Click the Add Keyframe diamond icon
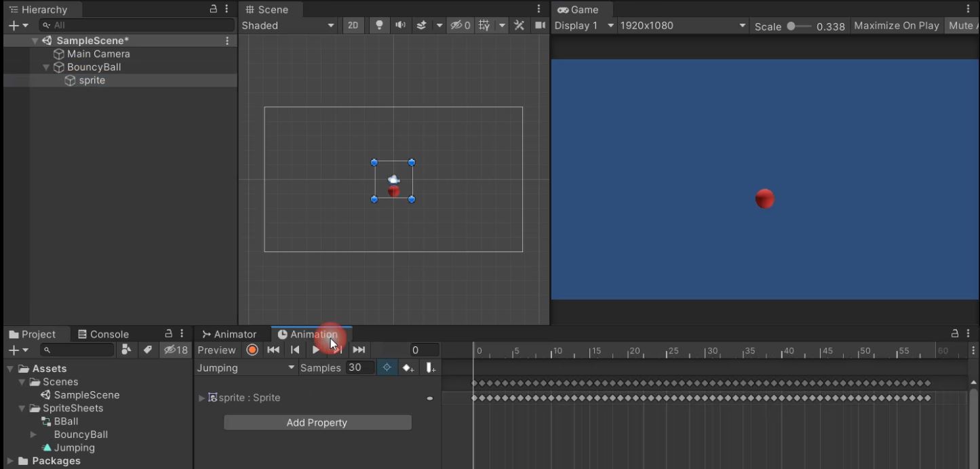 tap(408, 368)
